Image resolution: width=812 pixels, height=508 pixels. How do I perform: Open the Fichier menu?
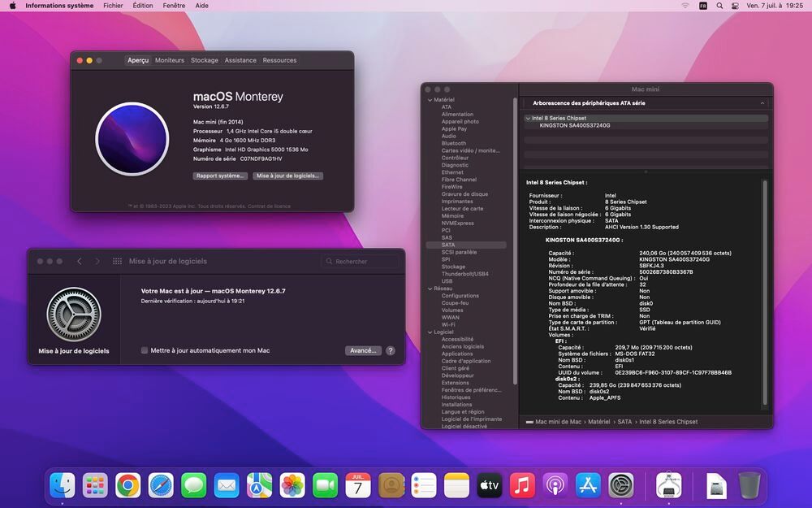(113, 6)
